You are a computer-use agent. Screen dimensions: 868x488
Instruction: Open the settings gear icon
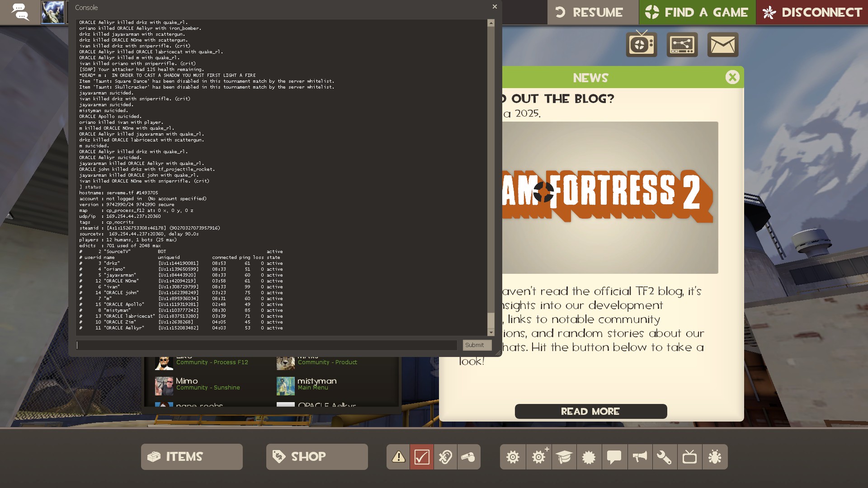point(513,457)
